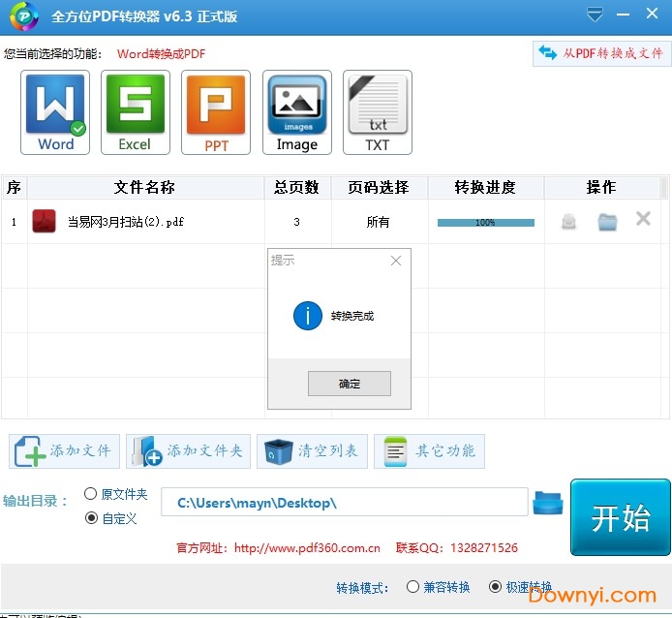672x618 pixels.
Task: Select 自定义 output radio button
Action: coord(91,518)
